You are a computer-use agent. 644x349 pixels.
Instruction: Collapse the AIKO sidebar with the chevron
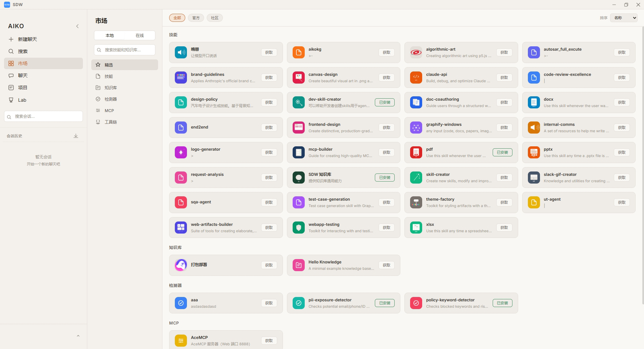[78, 26]
